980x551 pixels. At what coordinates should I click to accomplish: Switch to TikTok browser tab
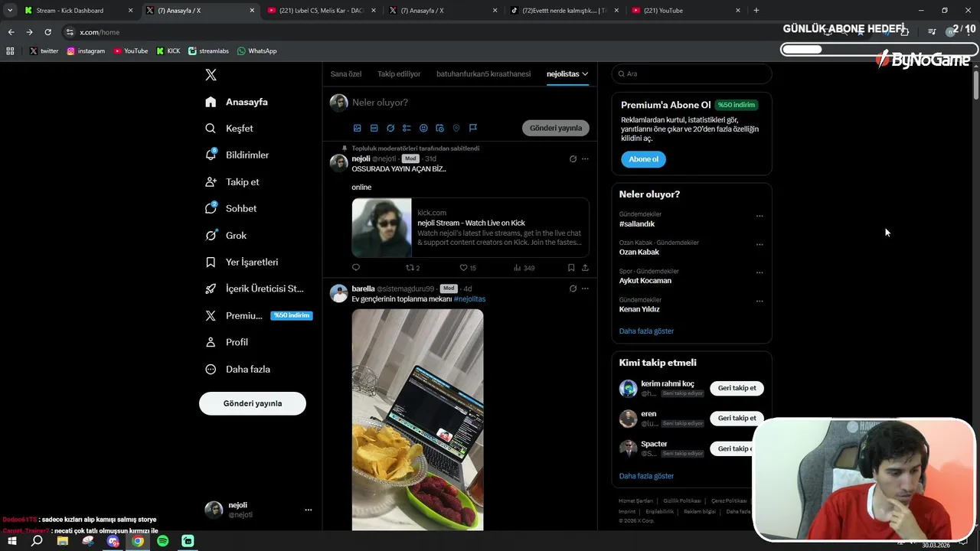point(563,11)
